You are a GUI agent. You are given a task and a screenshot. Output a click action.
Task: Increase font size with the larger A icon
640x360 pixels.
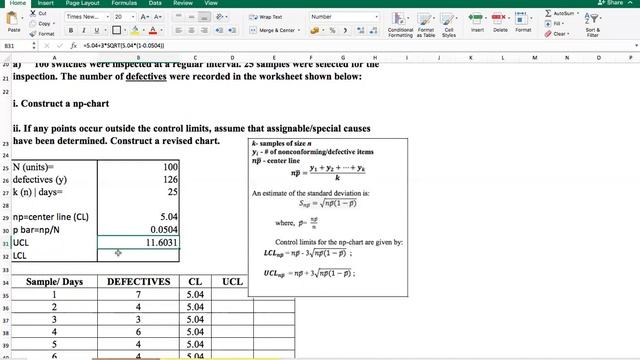(144, 17)
